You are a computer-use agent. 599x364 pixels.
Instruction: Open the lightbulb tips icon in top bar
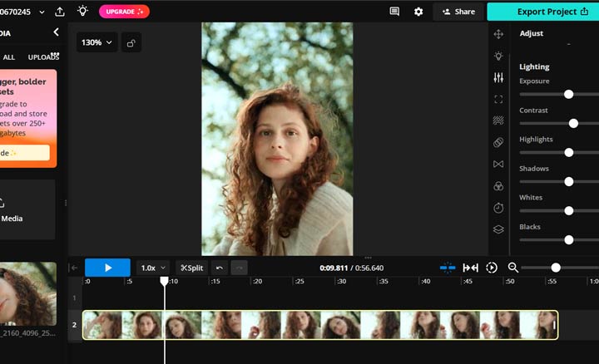[82, 11]
